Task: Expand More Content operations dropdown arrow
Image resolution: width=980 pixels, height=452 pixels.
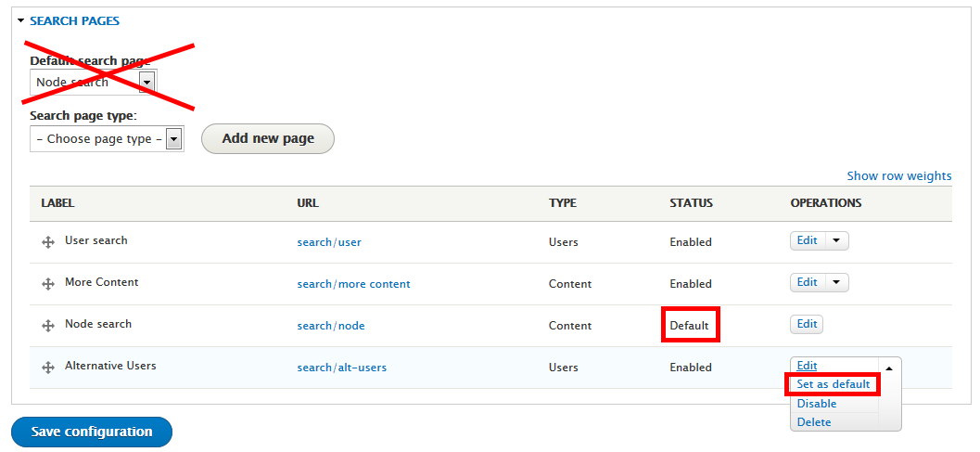Action: click(x=836, y=283)
